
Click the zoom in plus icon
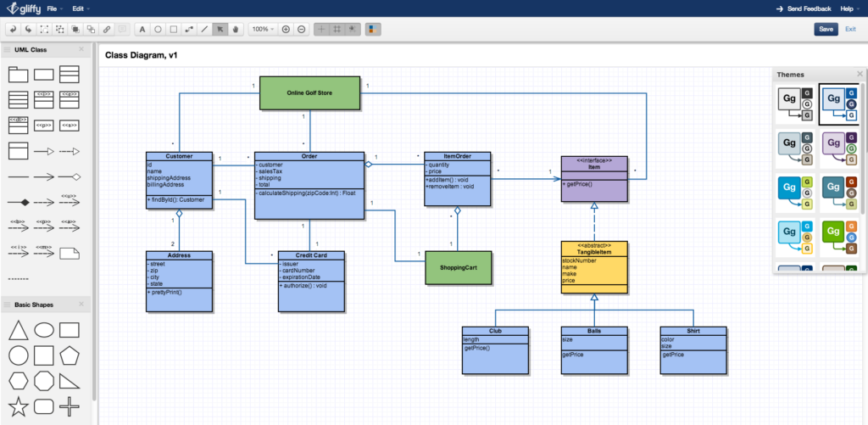click(286, 29)
